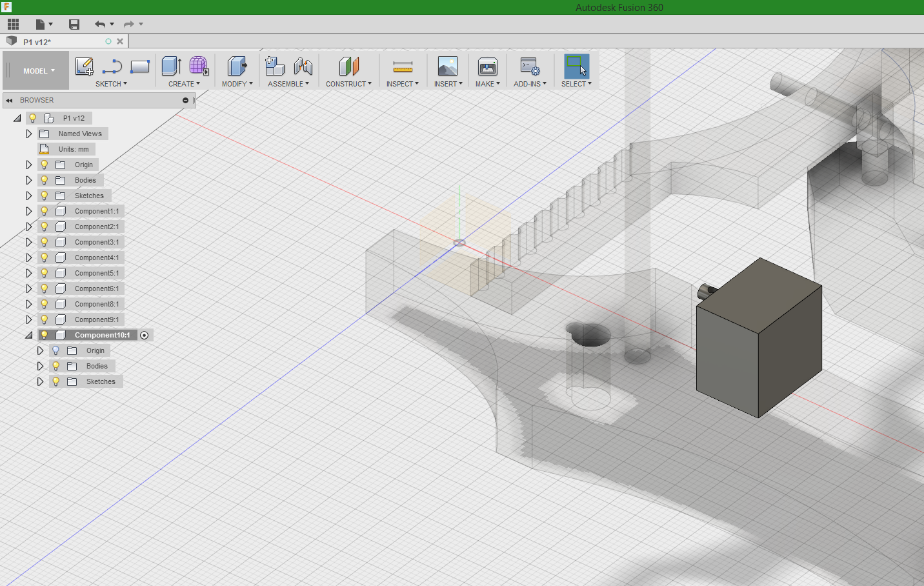Image resolution: width=924 pixels, height=586 pixels.
Task: Open the CONSTRUCT menu
Action: pyautogui.click(x=348, y=84)
